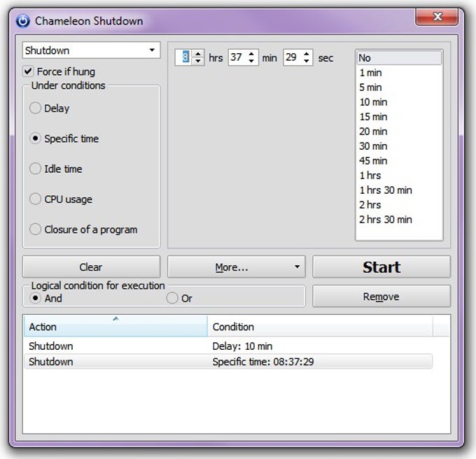Pick the 20 min preset
Screen dimensions: 476x459
(x=399, y=132)
